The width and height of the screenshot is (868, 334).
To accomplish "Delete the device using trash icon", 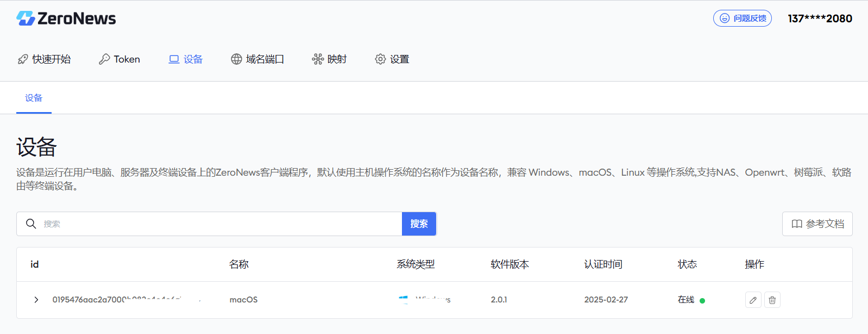I will tap(772, 300).
